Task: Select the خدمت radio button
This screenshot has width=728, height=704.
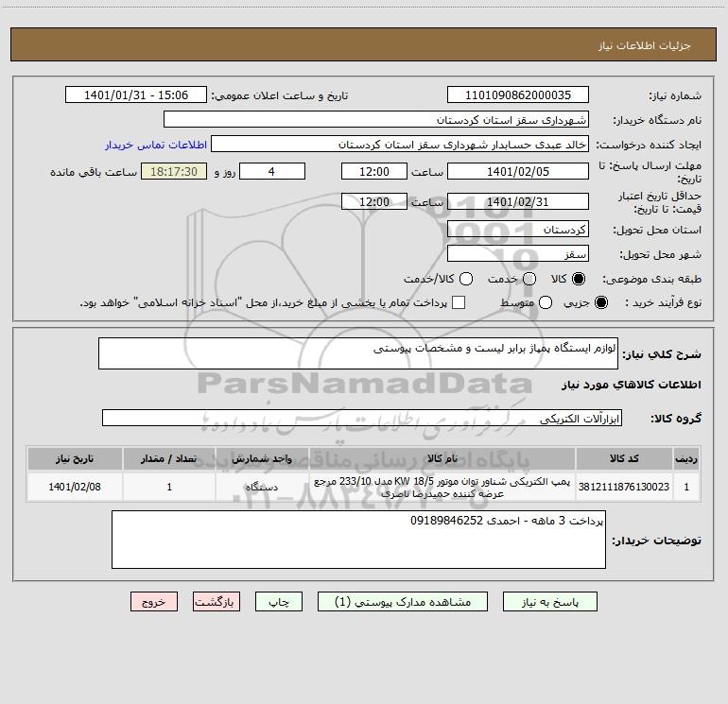Action: 529,279
